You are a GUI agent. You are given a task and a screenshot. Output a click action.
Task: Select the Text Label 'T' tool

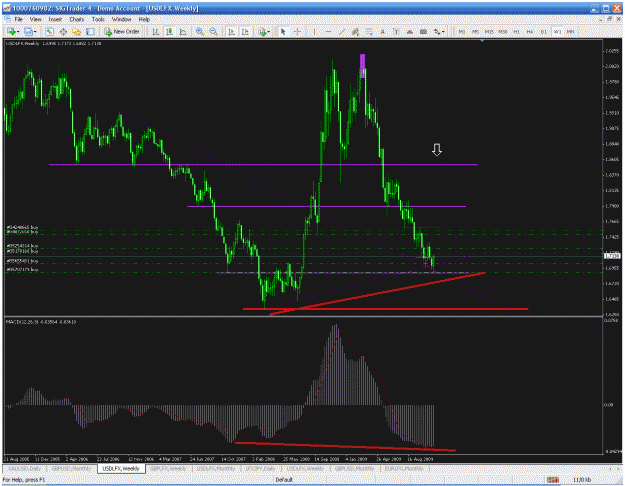pyautogui.click(x=396, y=31)
